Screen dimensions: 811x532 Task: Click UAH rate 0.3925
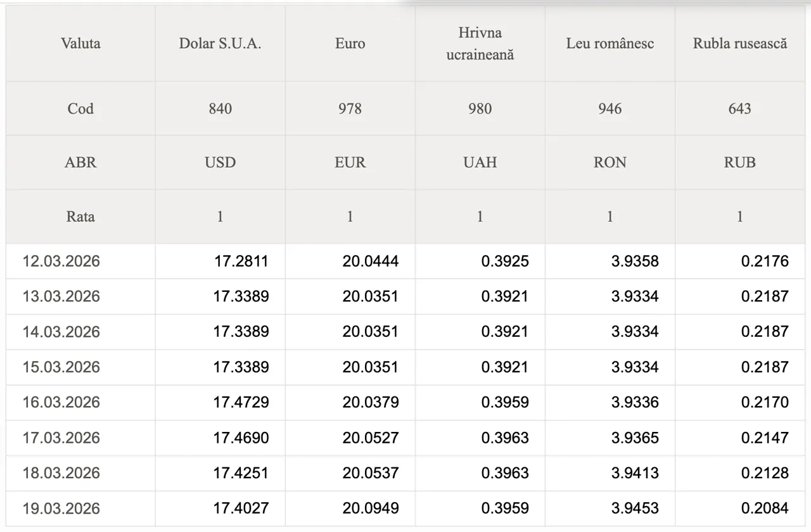pyautogui.click(x=504, y=261)
